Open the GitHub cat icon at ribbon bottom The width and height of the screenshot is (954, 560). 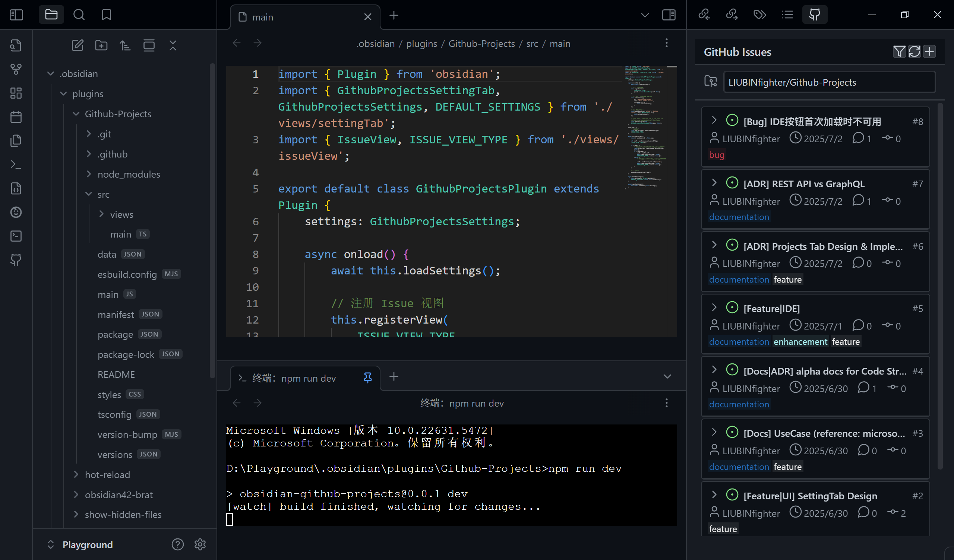(16, 260)
